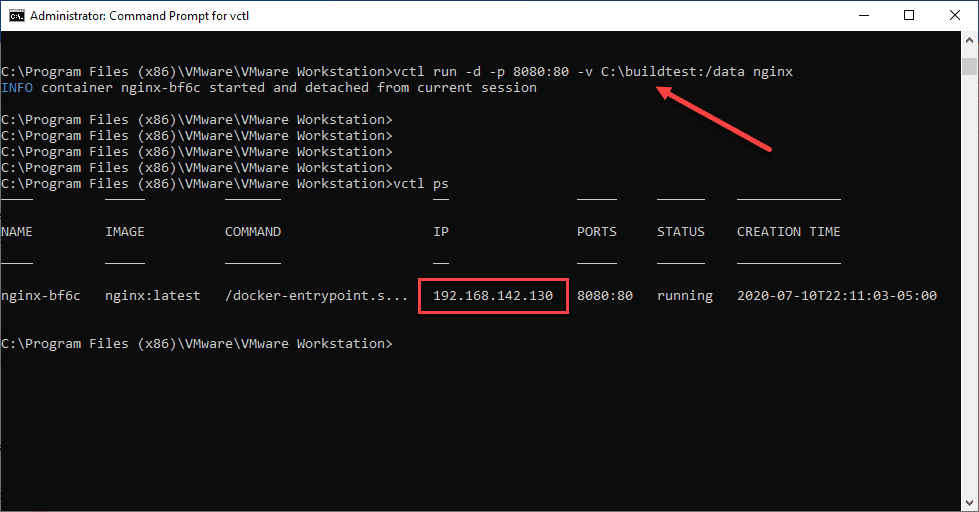The height and width of the screenshot is (512, 979).
Task: Click the title 'Administrator: Command Prompt for vctl'
Action: coord(139,16)
